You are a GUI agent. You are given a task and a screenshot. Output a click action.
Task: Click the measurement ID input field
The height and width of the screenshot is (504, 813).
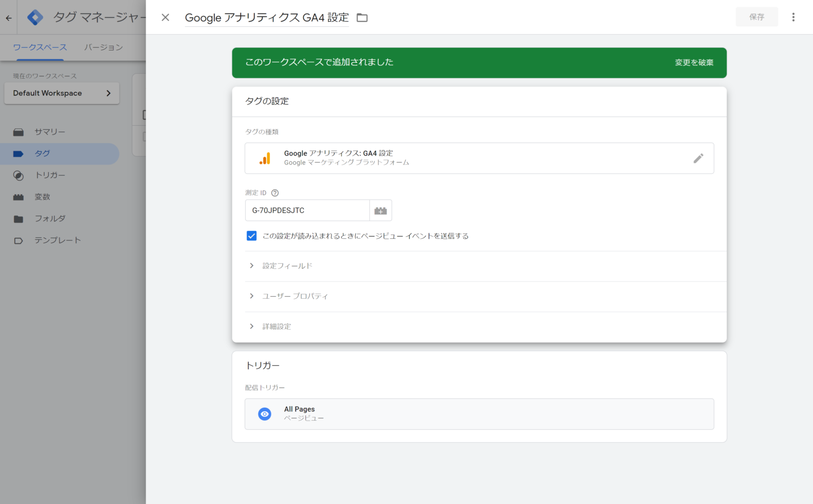tap(307, 210)
